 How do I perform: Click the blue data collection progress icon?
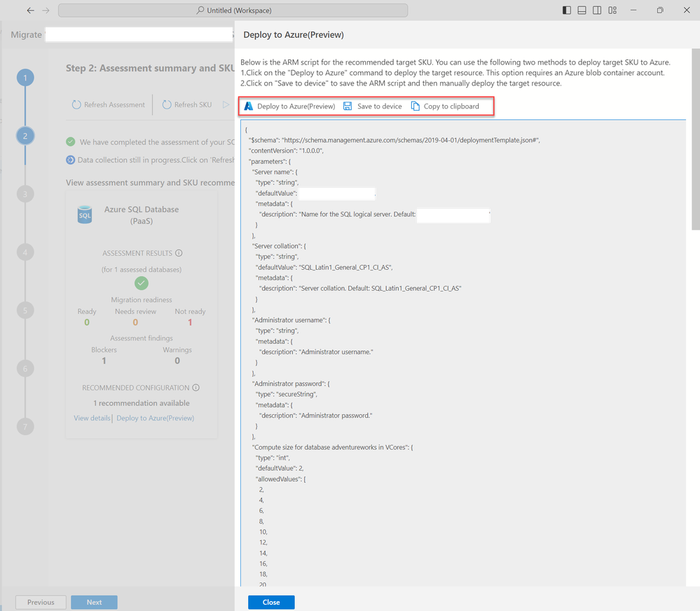point(71,160)
